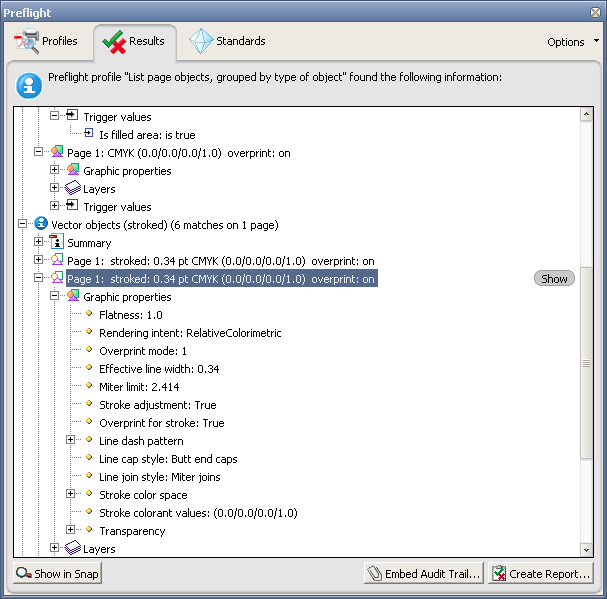This screenshot has height=599, width=607.
Task: Select 'Rendering intent: RelativeColorimetric' row
Action: coord(190,333)
